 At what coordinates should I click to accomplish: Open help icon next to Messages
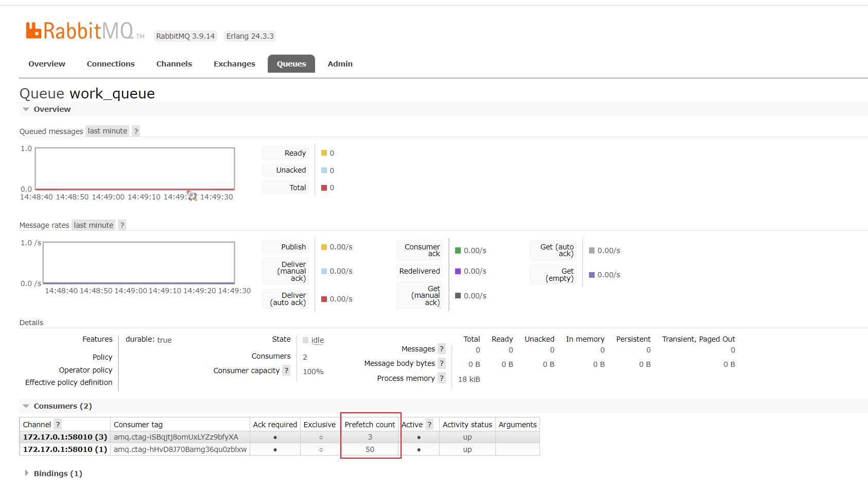(x=442, y=349)
